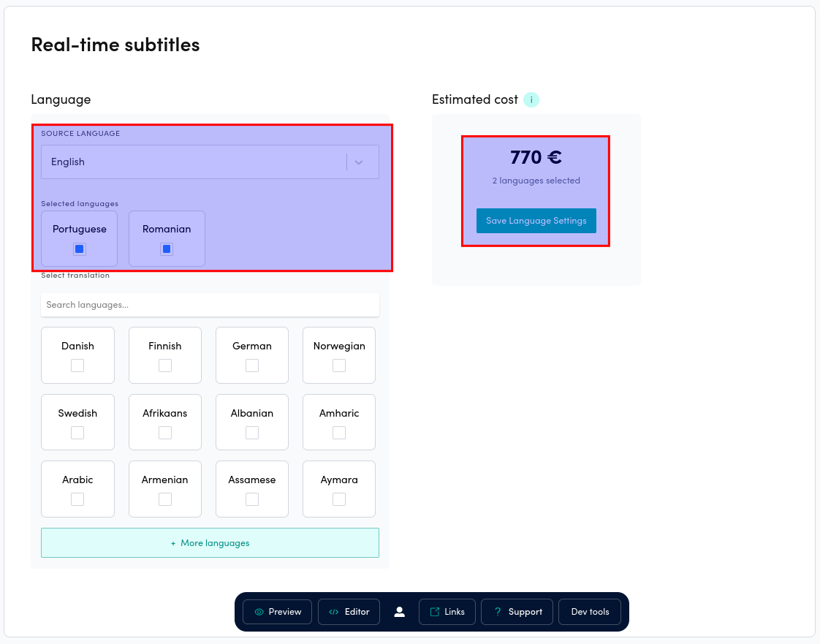Screen dimensions: 820x644
Task: Click the Search languages input field
Action: click(210, 305)
